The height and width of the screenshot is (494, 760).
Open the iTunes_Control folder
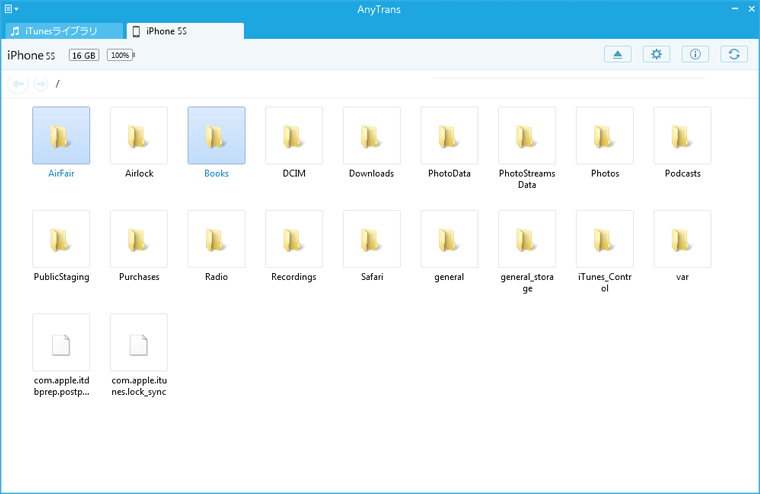[x=605, y=239]
